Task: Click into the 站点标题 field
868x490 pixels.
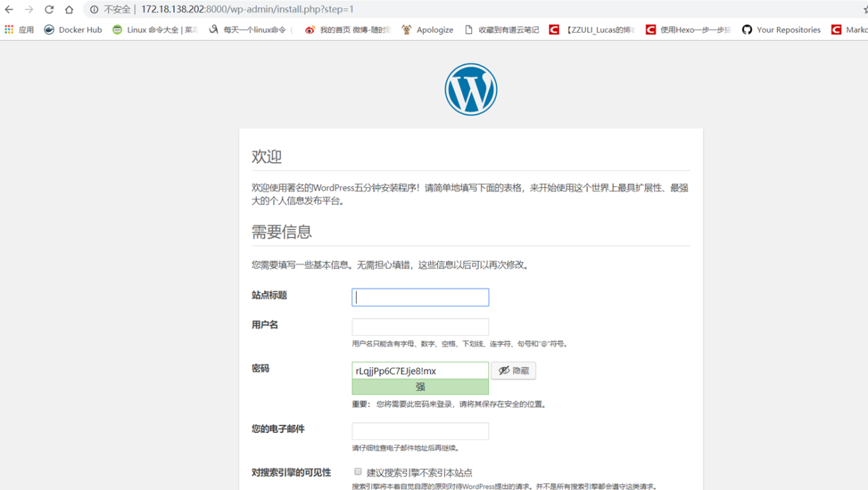Action: (420, 297)
